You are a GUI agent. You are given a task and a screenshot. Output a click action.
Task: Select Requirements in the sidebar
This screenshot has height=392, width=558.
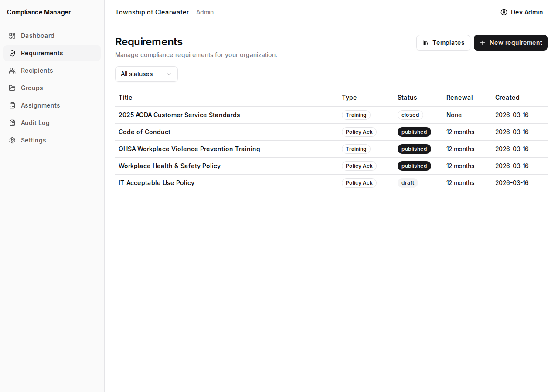click(x=52, y=53)
